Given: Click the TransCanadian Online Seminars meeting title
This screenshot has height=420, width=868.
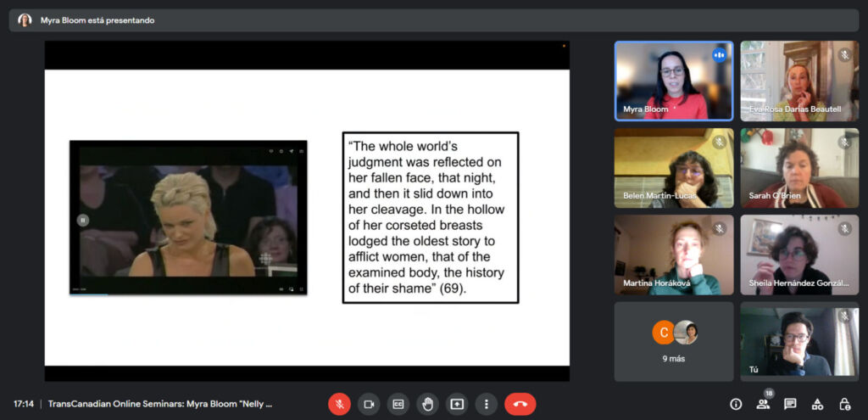Looking at the screenshot, I should coord(159,404).
